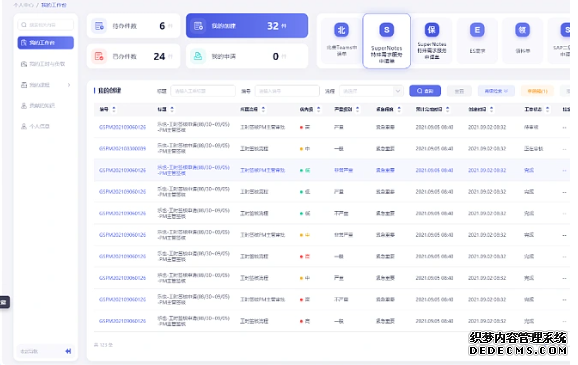Click the grey reset button

pyautogui.click(x=459, y=91)
